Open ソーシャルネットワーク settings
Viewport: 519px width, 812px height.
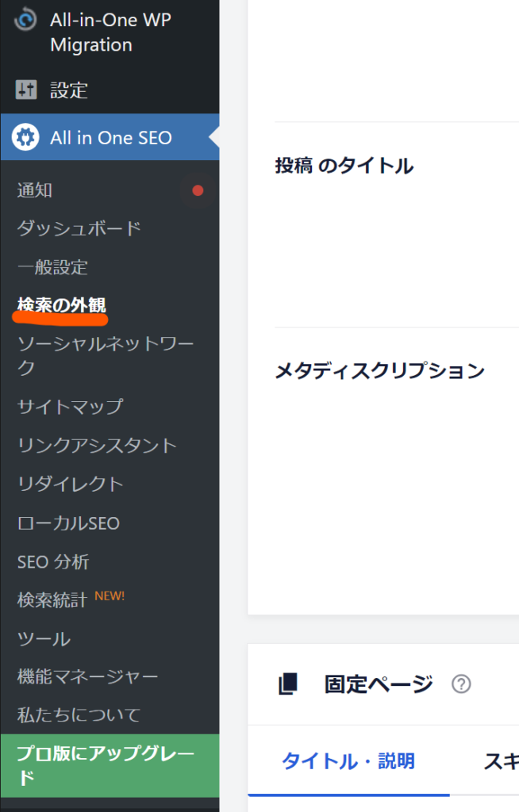106,355
